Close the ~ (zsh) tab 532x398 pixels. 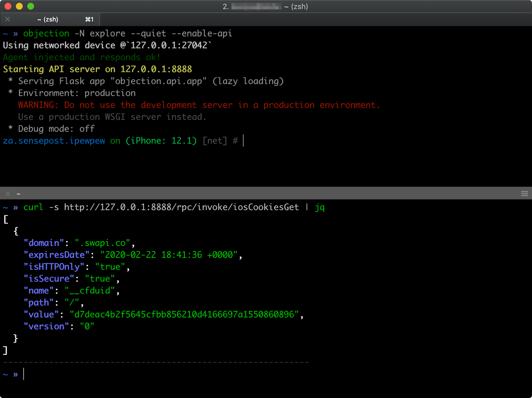pos(8,19)
